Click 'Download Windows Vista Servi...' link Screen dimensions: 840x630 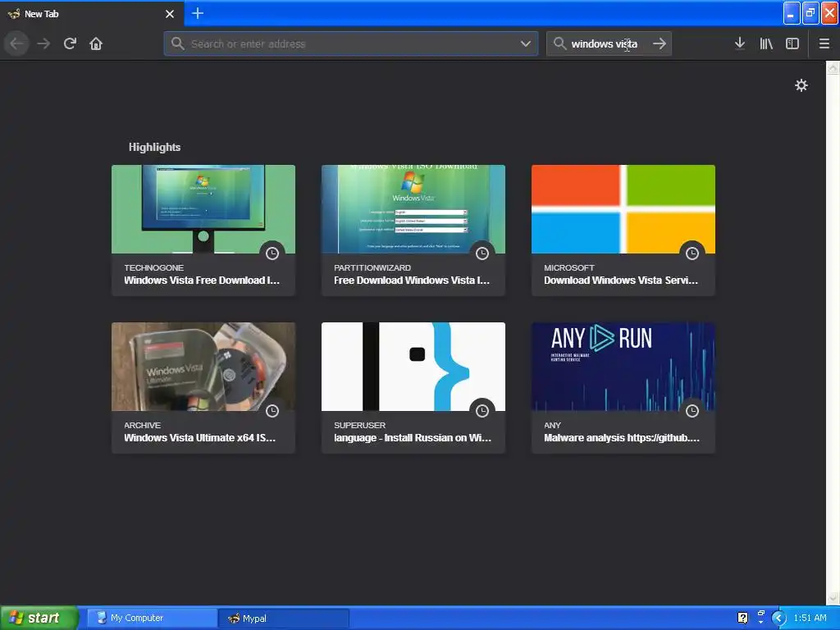tap(621, 281)
